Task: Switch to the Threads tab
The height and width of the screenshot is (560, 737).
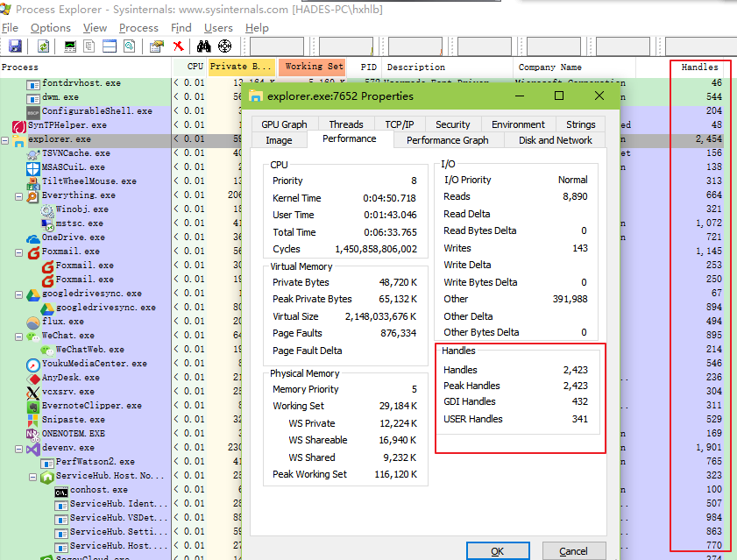Action: pyautogui.click(x=346, y=124)
